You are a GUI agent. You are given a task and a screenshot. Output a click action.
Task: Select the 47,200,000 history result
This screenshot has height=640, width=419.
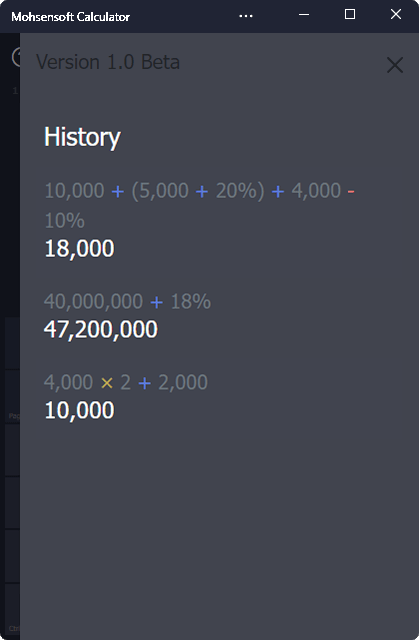101,329
